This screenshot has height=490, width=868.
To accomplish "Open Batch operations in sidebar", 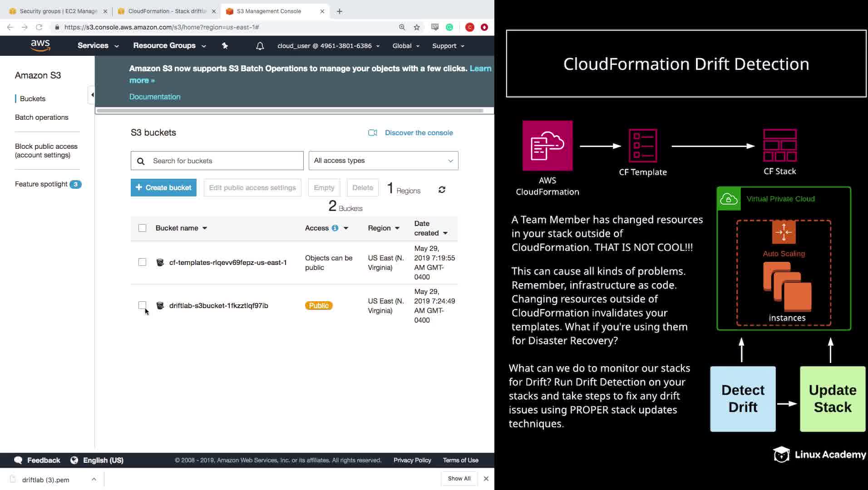I will [42, 118].
